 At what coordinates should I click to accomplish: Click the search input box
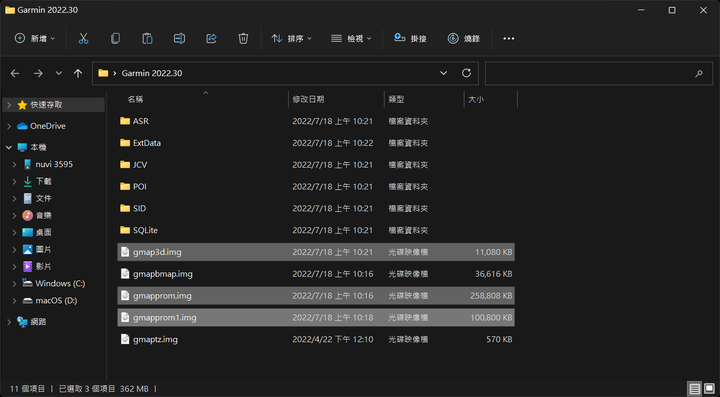(600, 73)
